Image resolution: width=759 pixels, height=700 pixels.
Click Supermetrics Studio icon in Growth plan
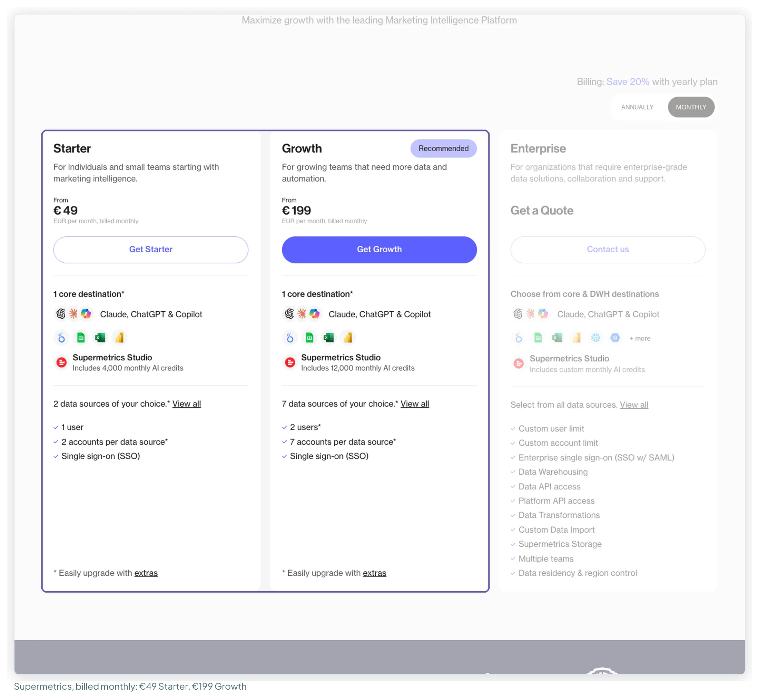(x=290, y=362)
